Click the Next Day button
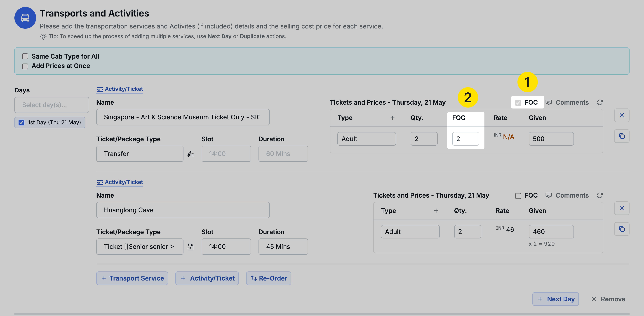644x316 pixels. 556,299
